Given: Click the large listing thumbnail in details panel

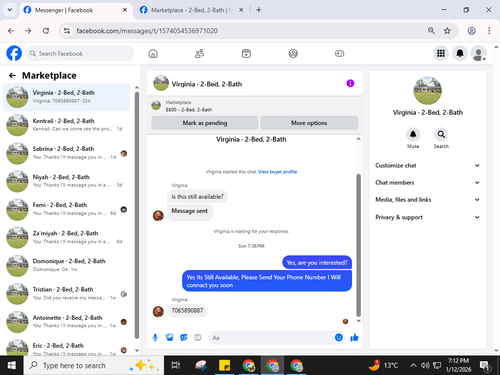Looking at the screenshot, I should 427,91.
